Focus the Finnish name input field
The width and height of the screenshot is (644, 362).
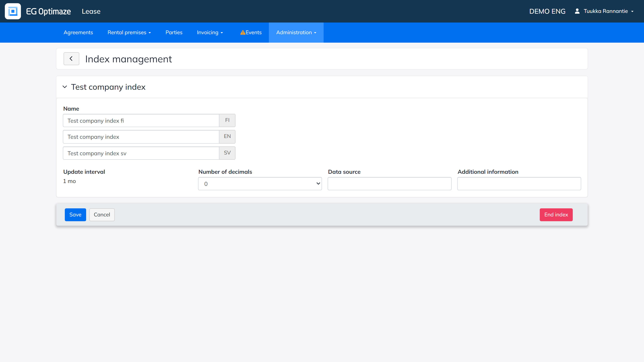(141, 121)
